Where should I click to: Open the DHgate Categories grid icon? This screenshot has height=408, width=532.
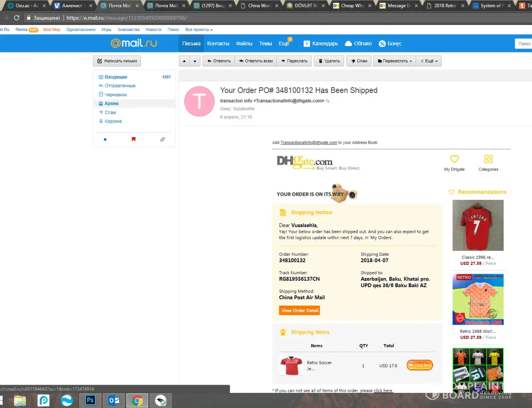488,159
